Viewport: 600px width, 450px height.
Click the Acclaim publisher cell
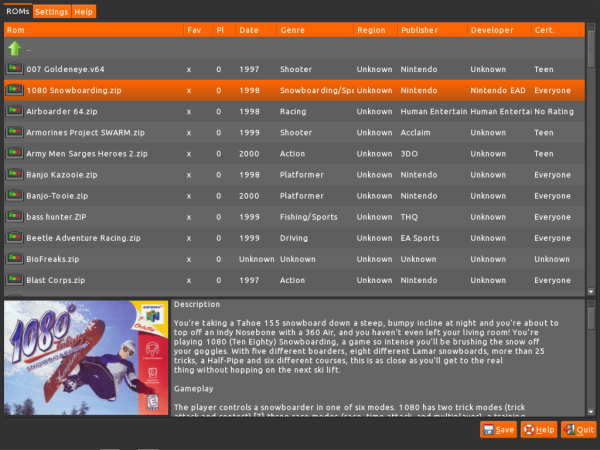(415, 132)
